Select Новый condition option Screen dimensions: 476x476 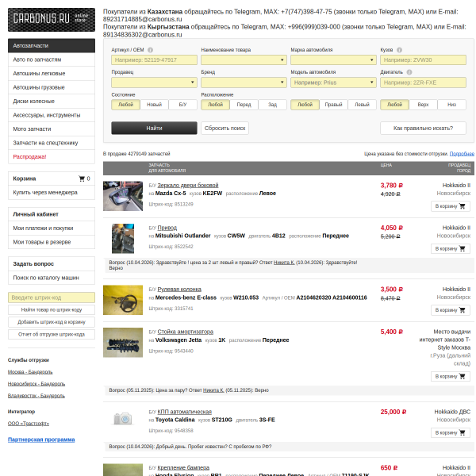154,105
